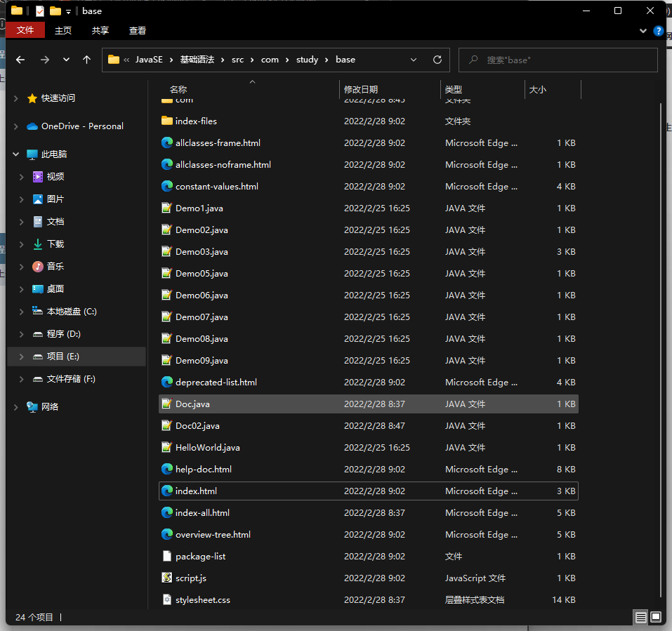Expand the 网络 tree node

pyautogui.click(x=16, y=407)
